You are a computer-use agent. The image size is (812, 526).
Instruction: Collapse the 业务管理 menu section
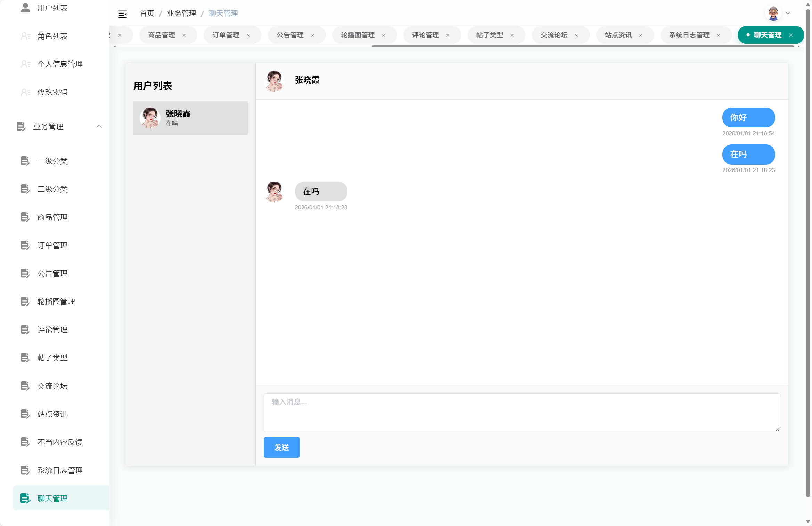click(x=99, y=126)
